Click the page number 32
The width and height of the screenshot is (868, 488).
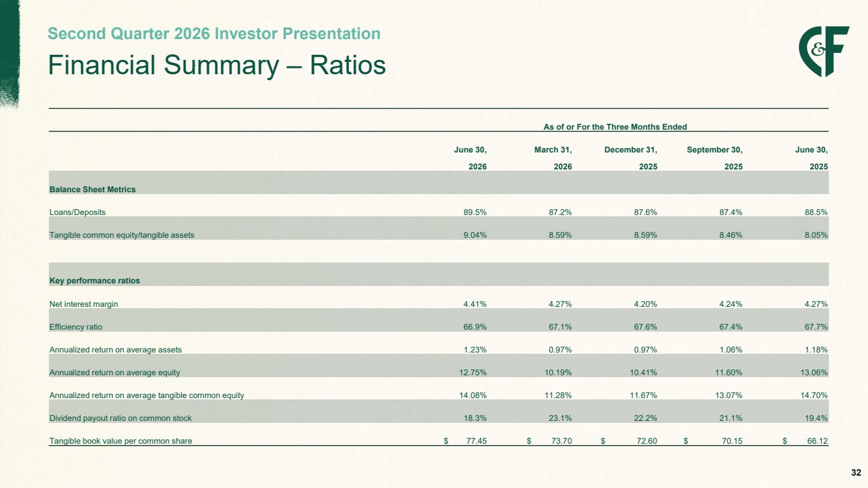[x=856, y=472]
